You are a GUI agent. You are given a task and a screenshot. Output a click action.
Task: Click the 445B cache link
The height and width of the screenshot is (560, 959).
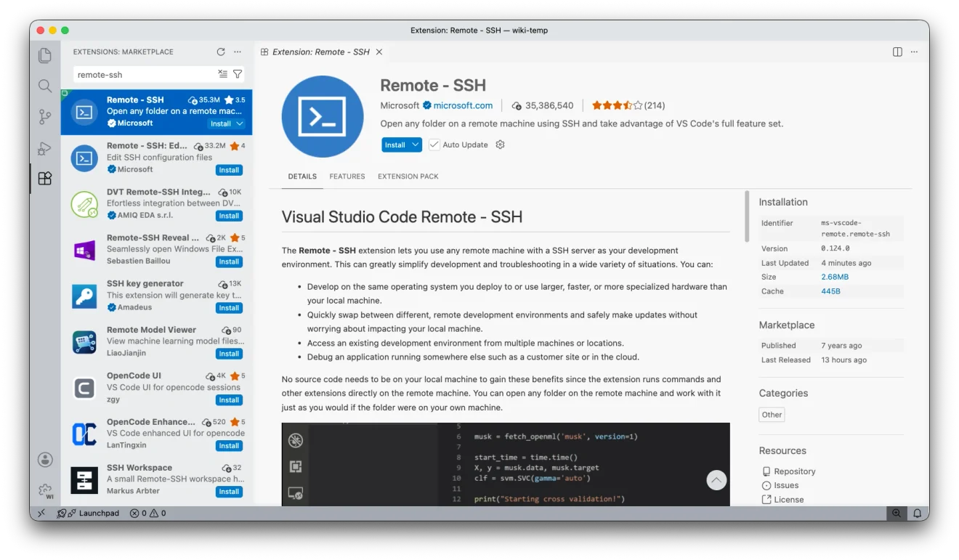pos(831,291)
